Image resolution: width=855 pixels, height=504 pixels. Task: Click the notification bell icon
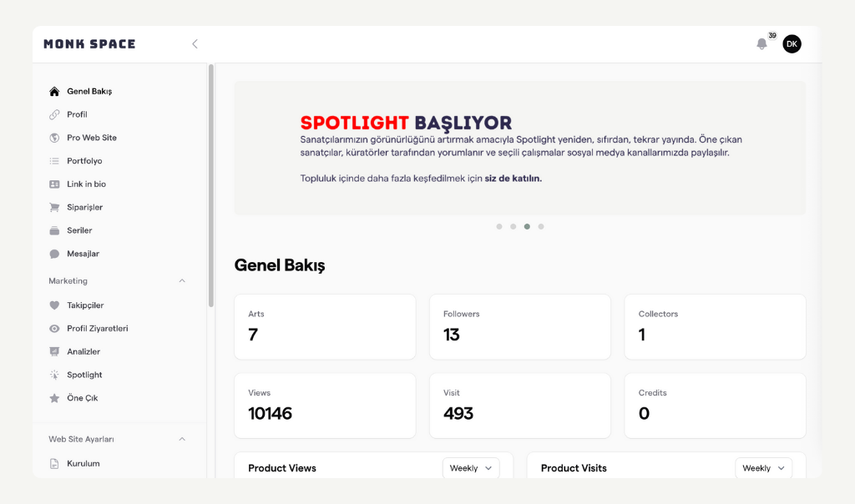coord(761,44)
